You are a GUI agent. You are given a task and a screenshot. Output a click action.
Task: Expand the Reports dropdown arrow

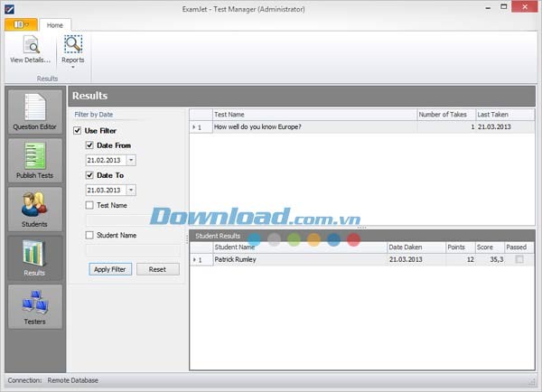(x=72, y=68)
